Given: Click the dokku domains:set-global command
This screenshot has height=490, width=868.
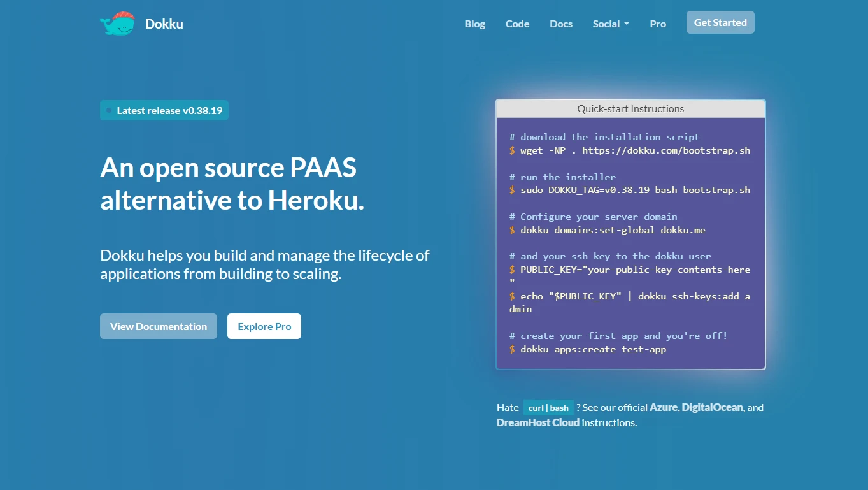Looking at the screenshot, I should click(x=608, y=230).
